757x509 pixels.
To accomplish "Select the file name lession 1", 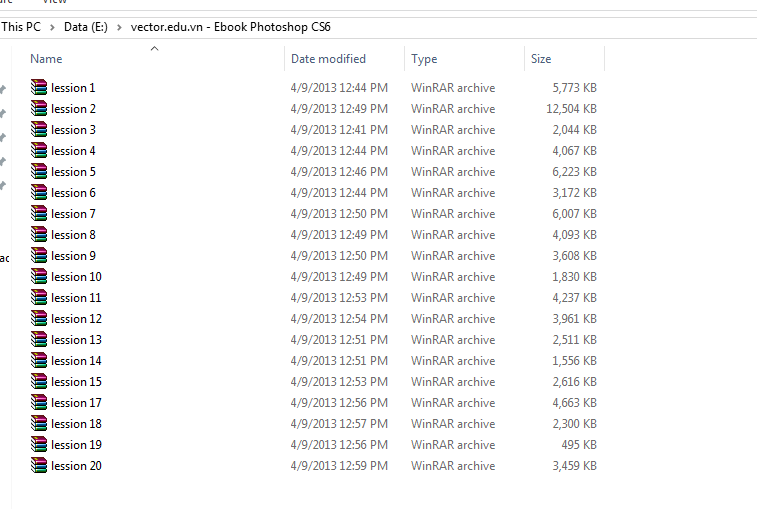I will 73,87.
